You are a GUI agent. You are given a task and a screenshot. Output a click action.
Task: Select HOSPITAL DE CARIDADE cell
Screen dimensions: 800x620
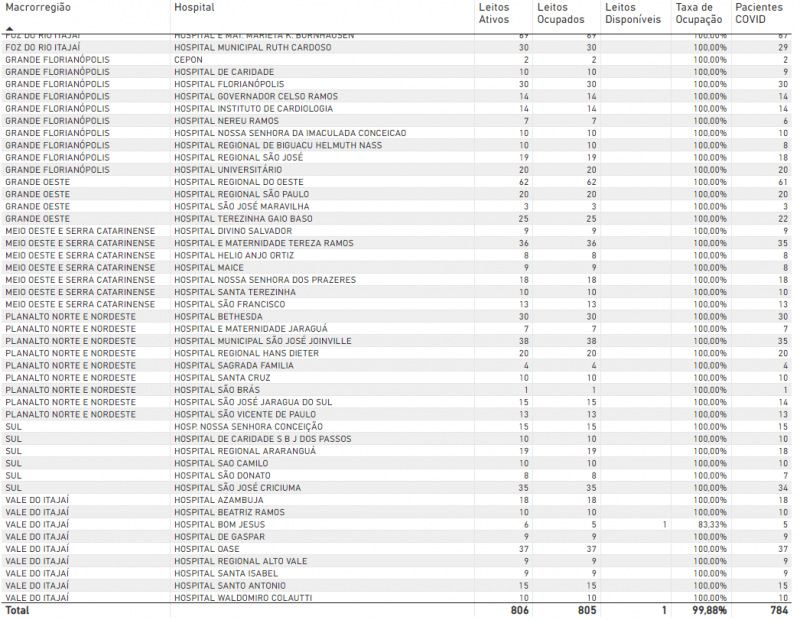(224, 72)
